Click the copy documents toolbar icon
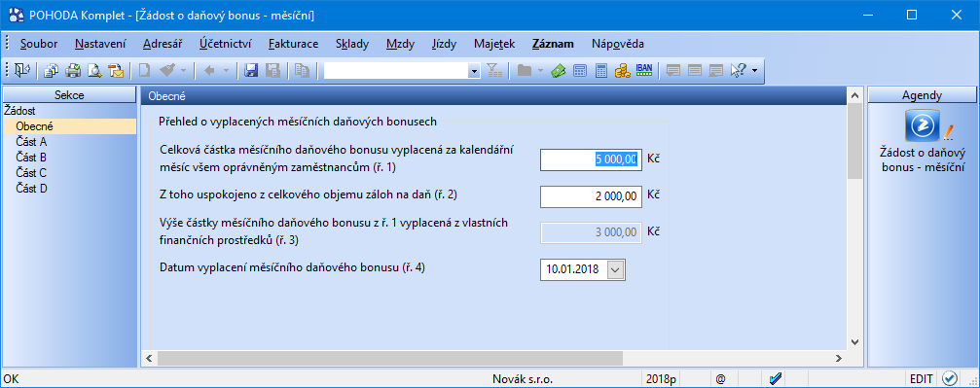This screenshot has height=388, width=980. click(53, 71)
